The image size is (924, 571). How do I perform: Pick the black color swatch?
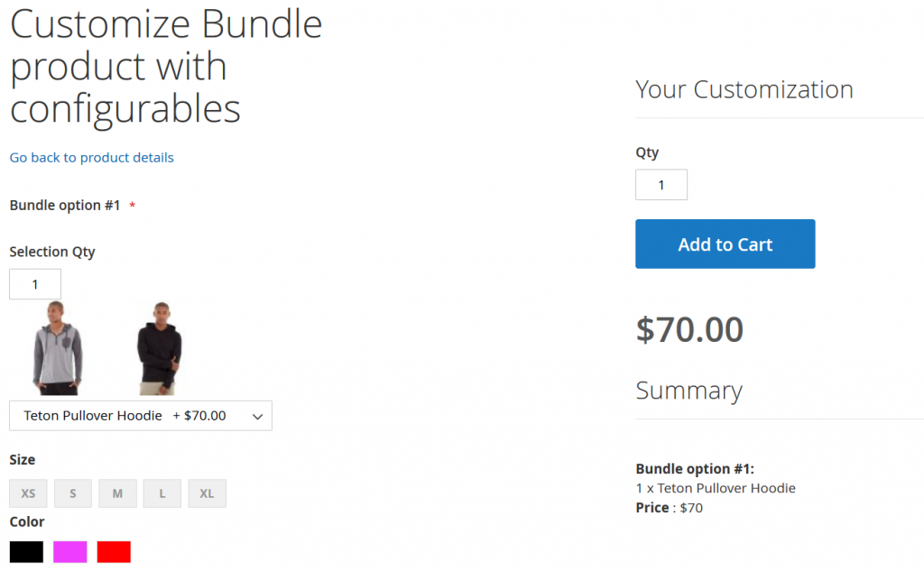coord(26,551)
